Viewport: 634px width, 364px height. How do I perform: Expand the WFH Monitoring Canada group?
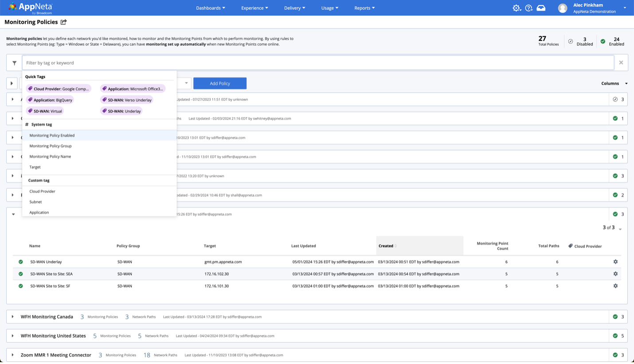pos(13,317)
